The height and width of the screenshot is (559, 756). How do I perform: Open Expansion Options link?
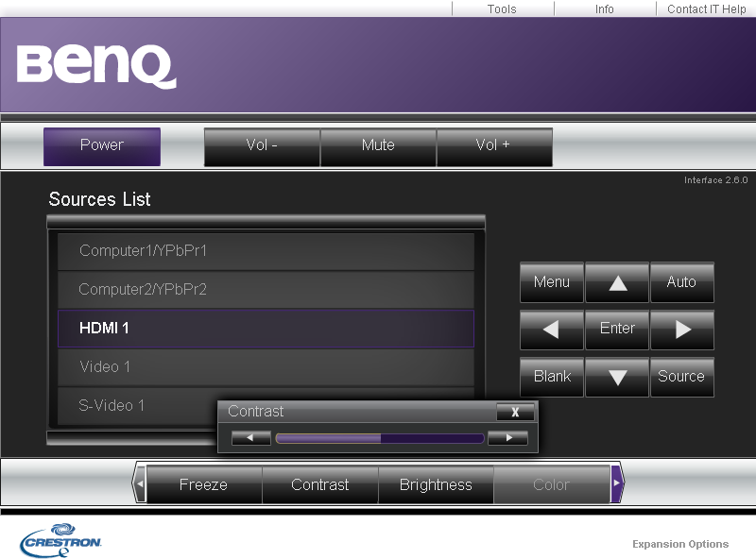click(680, 544)
